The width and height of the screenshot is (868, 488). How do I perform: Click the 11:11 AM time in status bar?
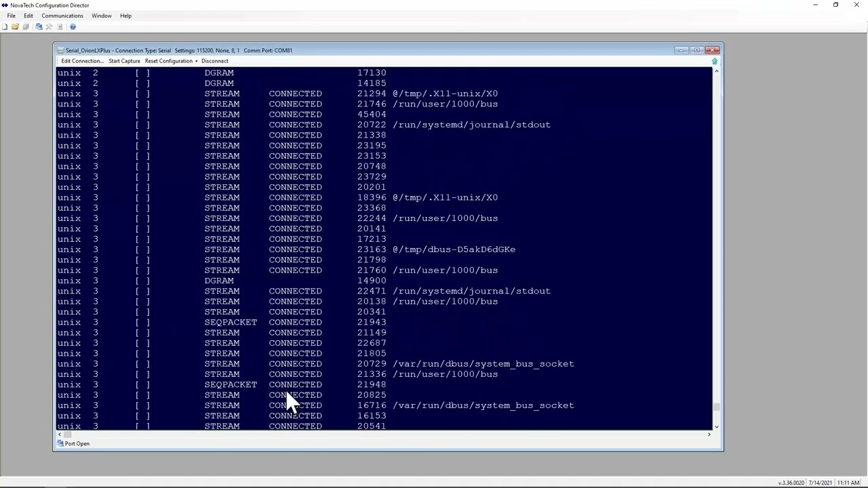[848, 483]
